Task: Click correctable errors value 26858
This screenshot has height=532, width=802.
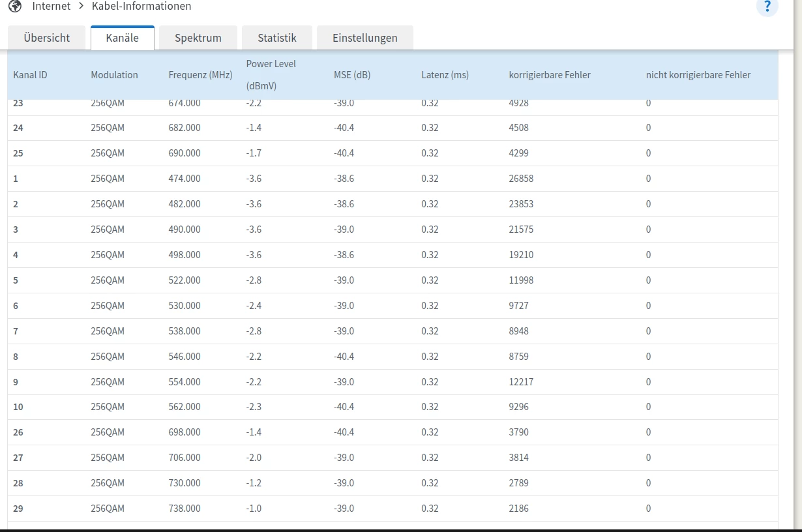Action: click(521, 179)
